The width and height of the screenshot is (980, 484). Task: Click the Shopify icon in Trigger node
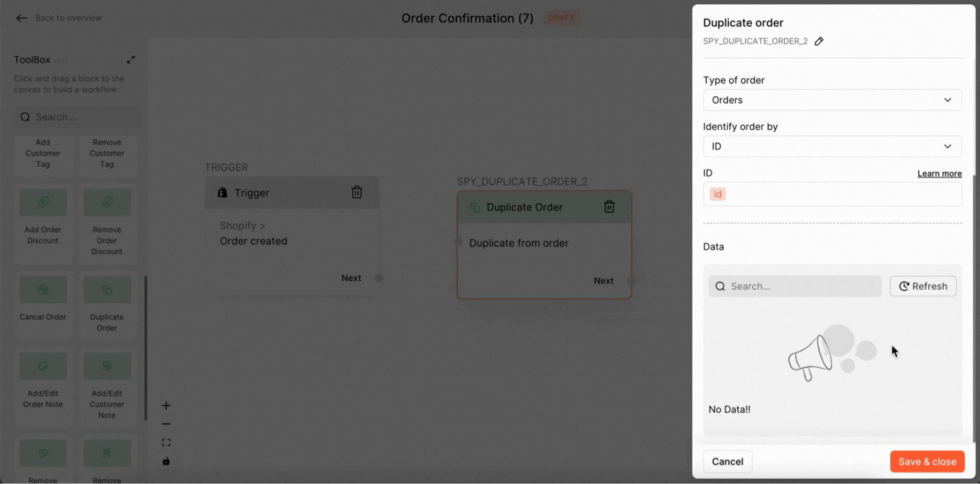222,193
